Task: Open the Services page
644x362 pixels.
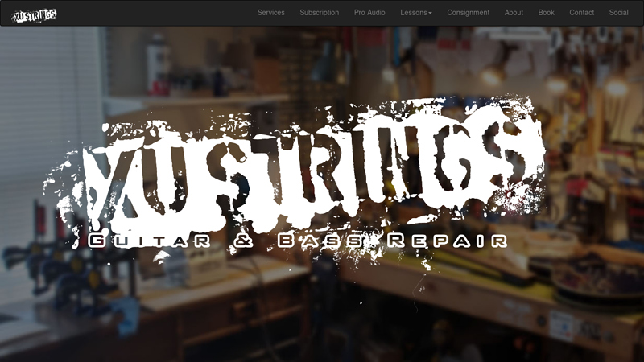Action: point(270,13)
